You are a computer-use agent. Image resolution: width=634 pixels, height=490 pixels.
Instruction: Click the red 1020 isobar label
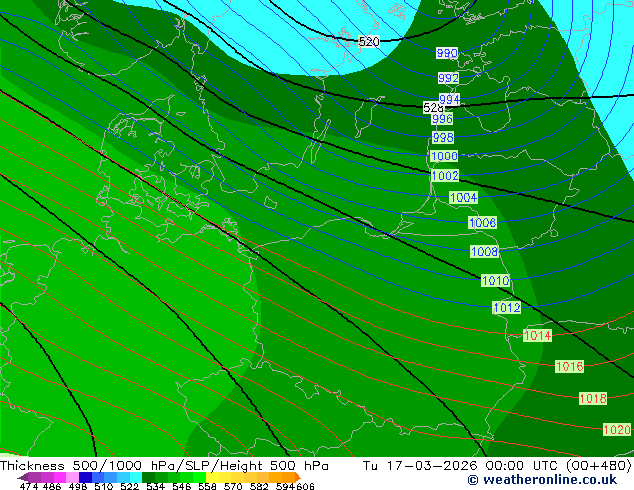(x=617, y=429)
